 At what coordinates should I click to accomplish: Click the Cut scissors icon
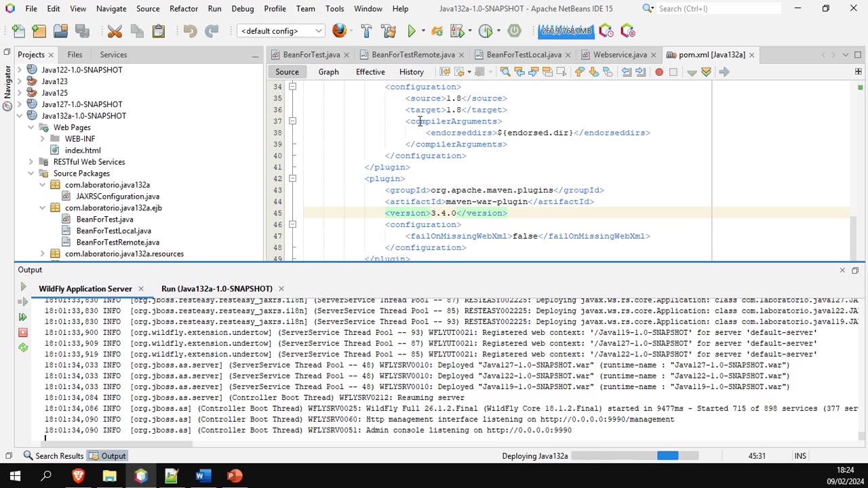point(115,31)
